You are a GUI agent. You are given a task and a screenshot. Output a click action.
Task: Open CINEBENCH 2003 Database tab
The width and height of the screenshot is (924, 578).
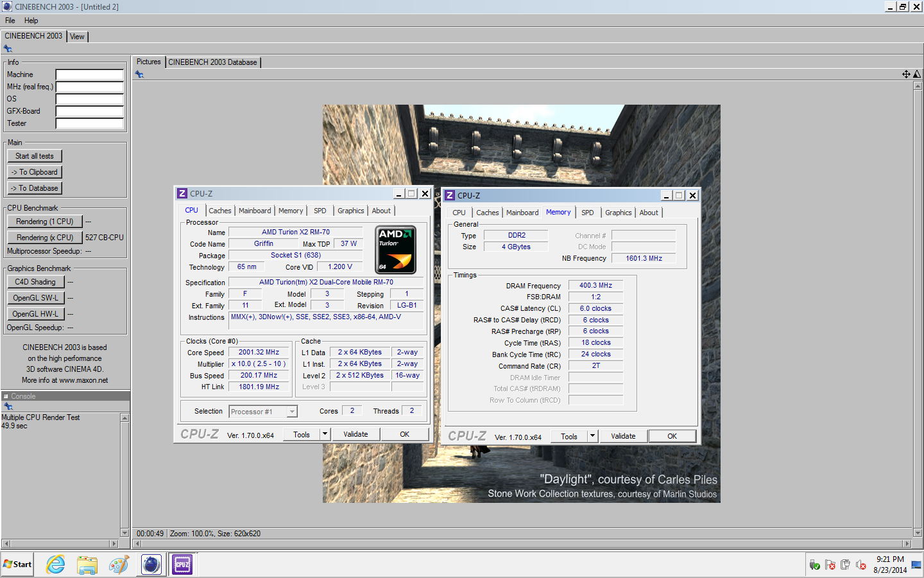(x=212, y=62)
